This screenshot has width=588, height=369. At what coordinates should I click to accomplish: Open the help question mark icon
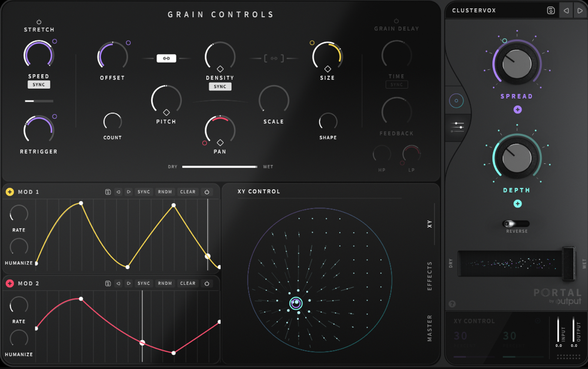[x=452, y=304]
